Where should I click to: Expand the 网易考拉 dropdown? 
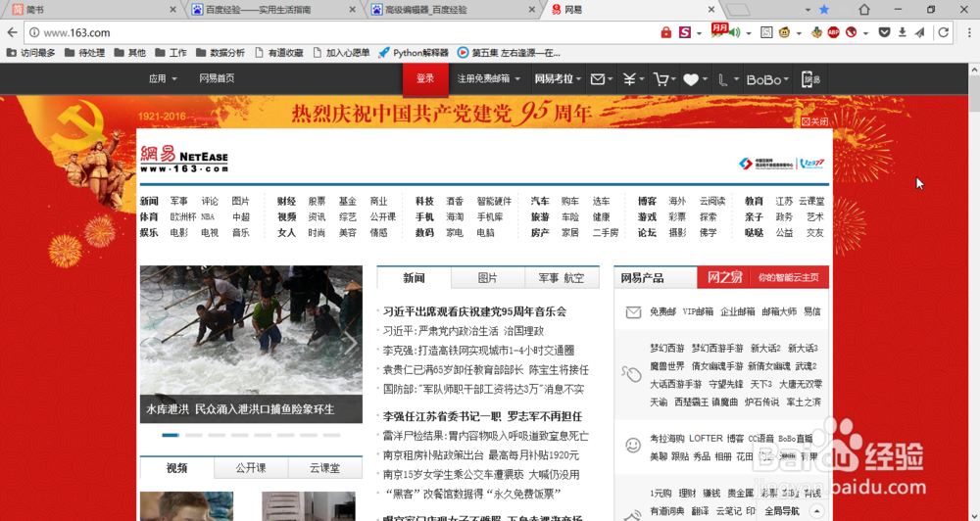558,78
